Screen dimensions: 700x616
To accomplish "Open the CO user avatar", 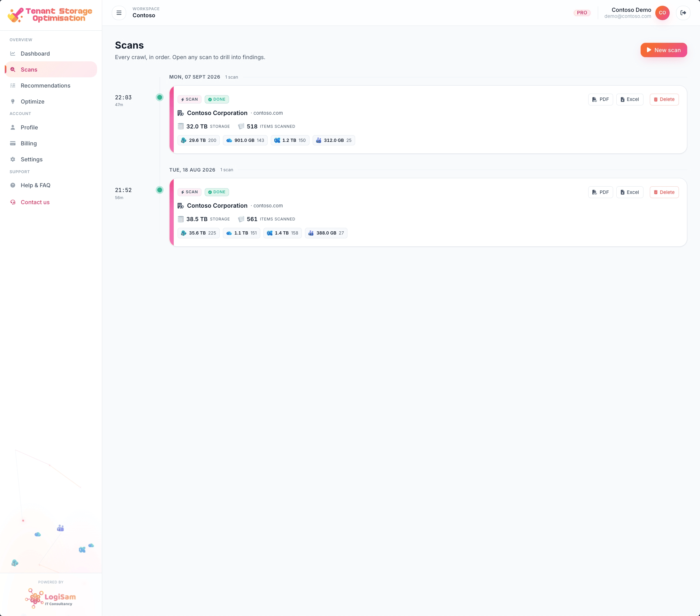I will (x=662, y=13).
